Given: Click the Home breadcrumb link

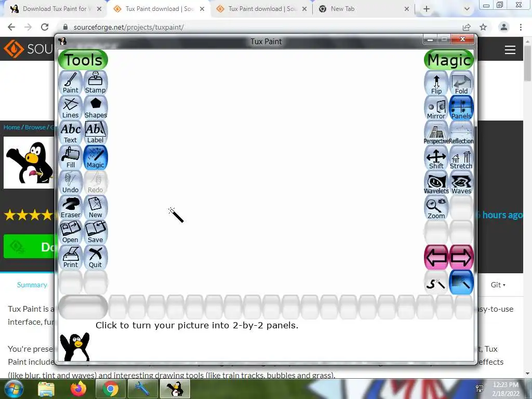Looking at the screenshot, I should click(12, 127).
